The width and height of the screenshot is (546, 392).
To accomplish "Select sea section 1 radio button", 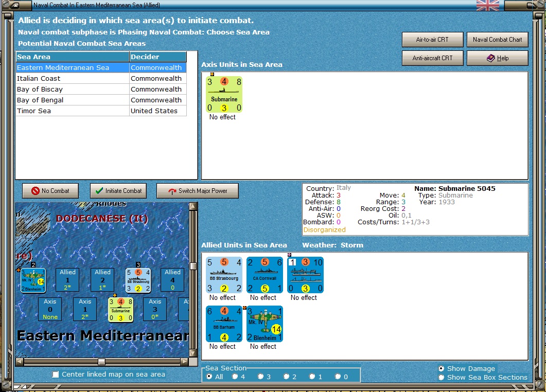I will (312, 377).
